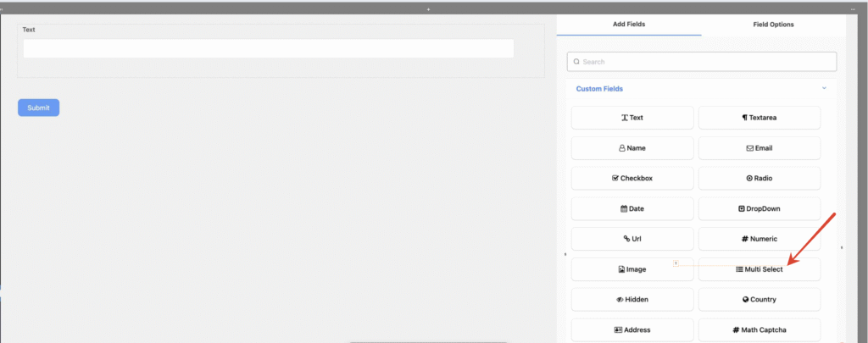Open the Add Fields tab
The height and width of the screenshot is (343, 868).
click(629, 25)
